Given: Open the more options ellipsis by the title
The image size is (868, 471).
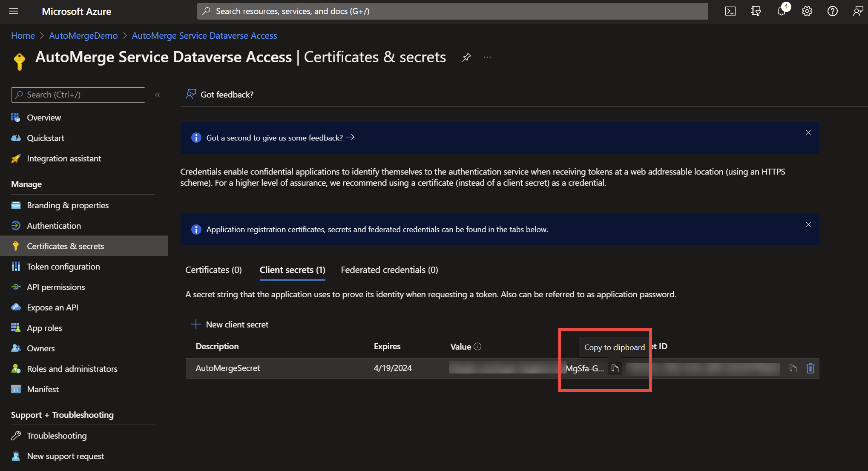Looking at the screenshot, I should click(487, 57).
